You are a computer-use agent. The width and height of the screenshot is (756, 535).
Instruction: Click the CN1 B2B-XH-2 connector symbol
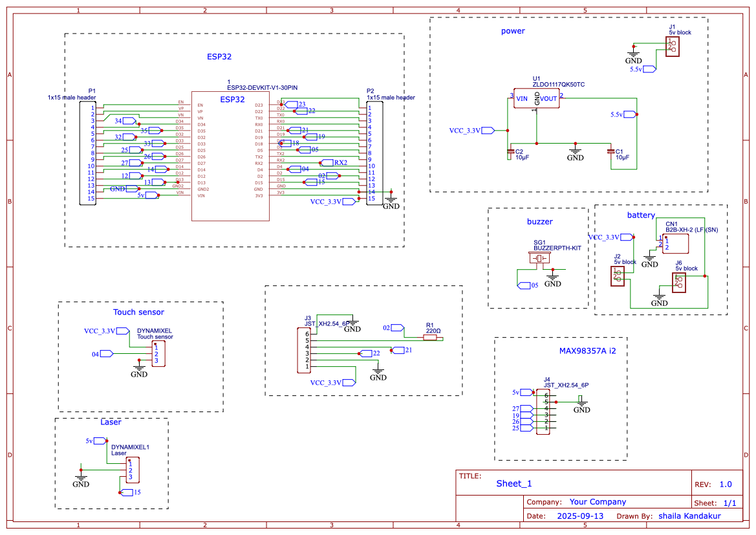pos(675,244)
